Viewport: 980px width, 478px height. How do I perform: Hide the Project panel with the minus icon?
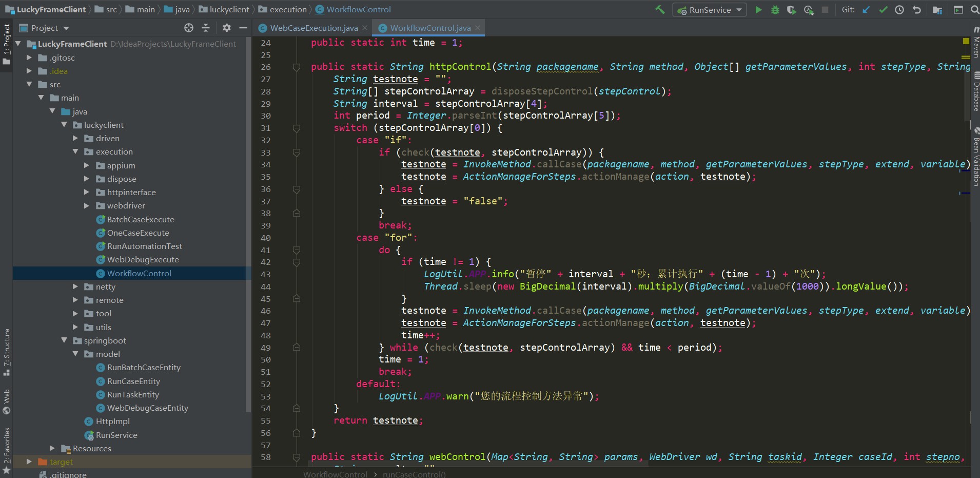tap(243, 28)
